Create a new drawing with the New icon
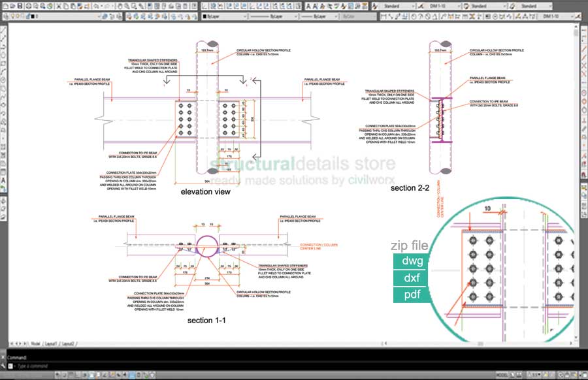 click(5, 6)
